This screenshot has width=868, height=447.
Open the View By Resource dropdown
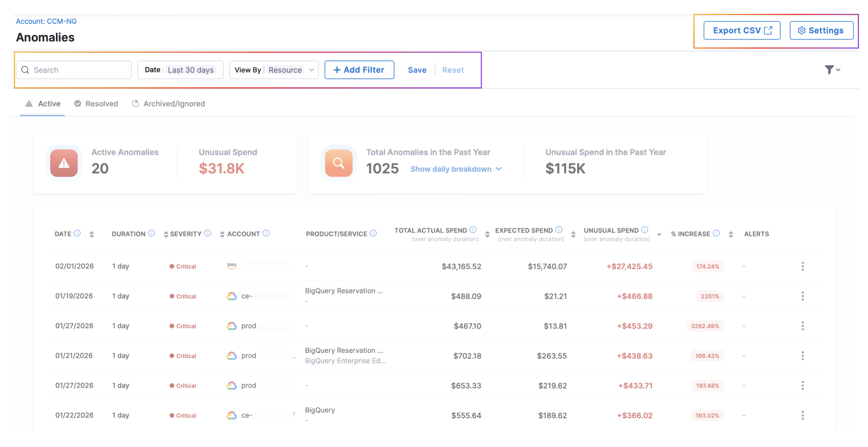coord(274,70)
